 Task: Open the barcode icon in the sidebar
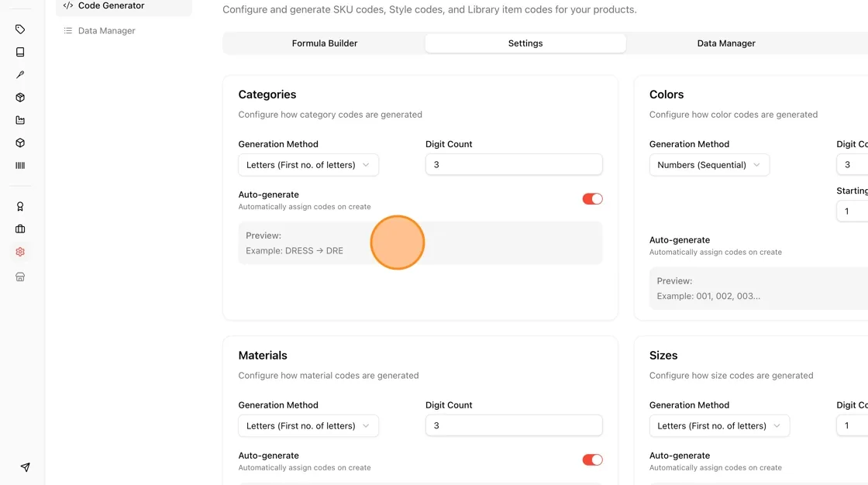[20, 166]
